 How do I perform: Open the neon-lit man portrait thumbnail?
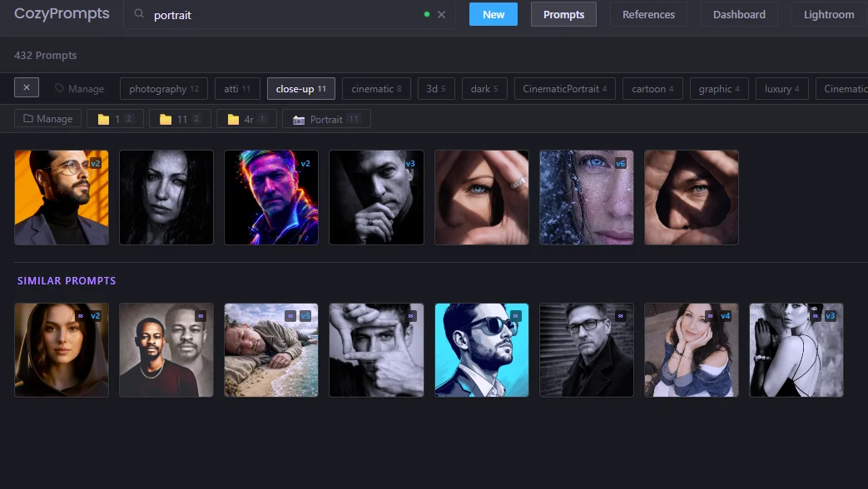click(x=270, y=197)
